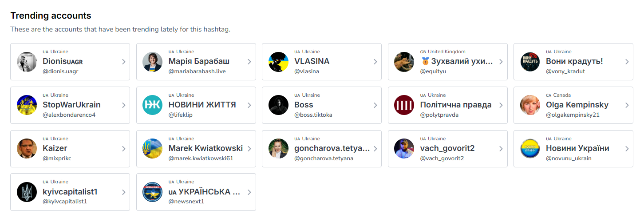Click the kyivcapitalist1 trident avatar icon
Viewport: 644px width, 222px height.
point(27,192)
